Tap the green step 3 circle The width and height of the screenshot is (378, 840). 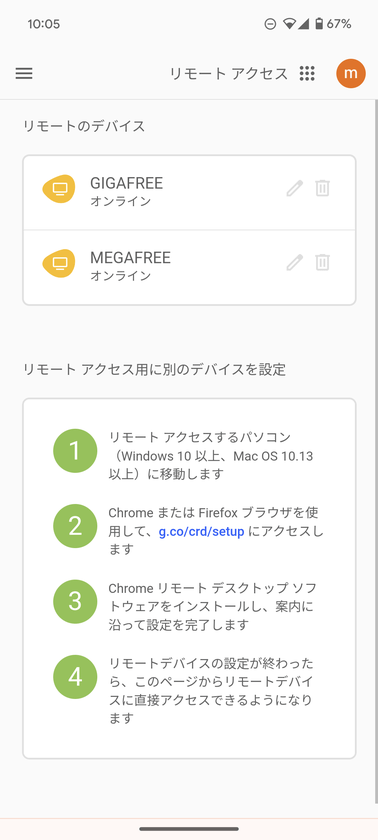75,602
